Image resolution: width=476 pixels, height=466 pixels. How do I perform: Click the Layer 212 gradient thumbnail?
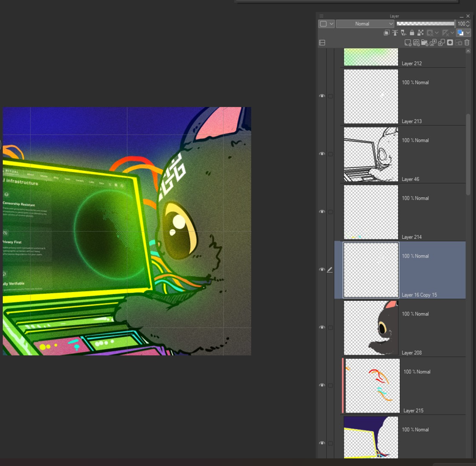pyautogui.click(x=371, y=57)
